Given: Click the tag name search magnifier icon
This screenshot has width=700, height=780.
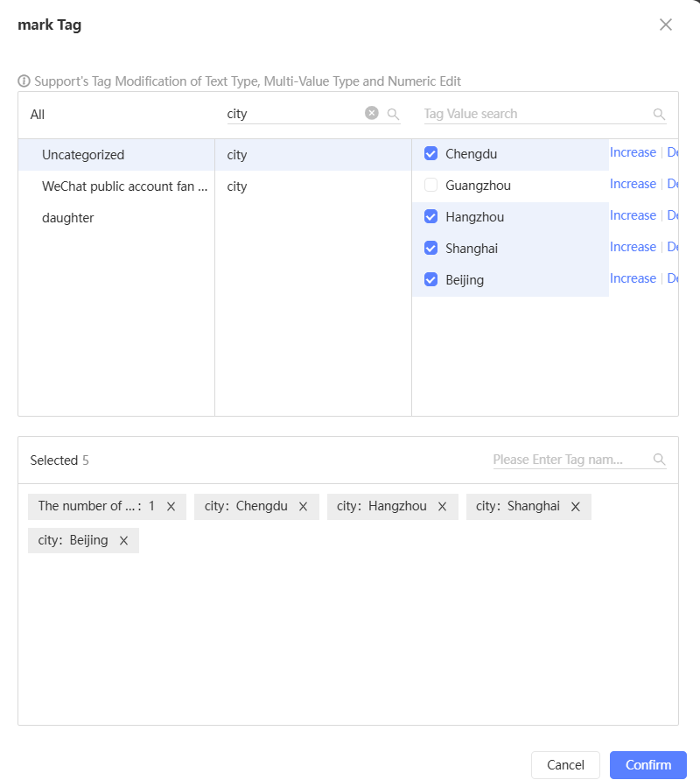Looking at the screenshot, I should [x=394, y=114].
